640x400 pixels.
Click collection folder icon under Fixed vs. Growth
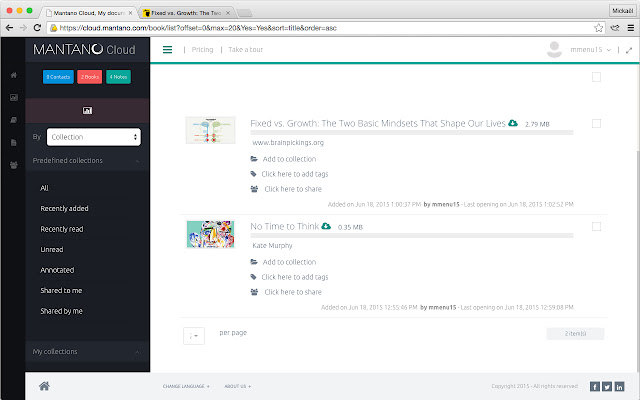(254, 159)
